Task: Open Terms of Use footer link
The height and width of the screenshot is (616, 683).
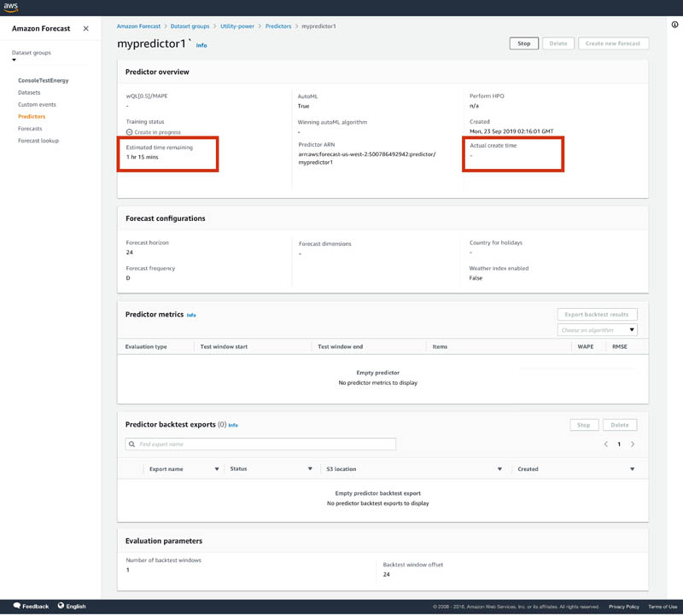Action: coord(663,607)
